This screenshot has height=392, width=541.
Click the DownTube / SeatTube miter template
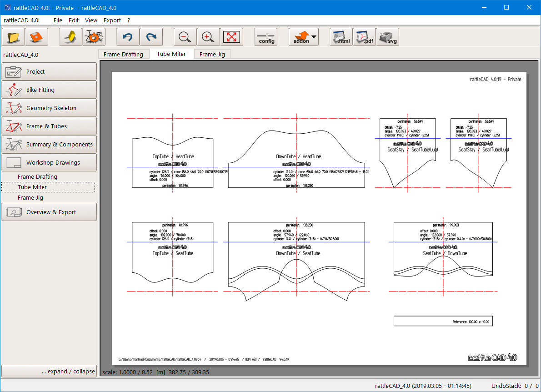pos(296,261)
